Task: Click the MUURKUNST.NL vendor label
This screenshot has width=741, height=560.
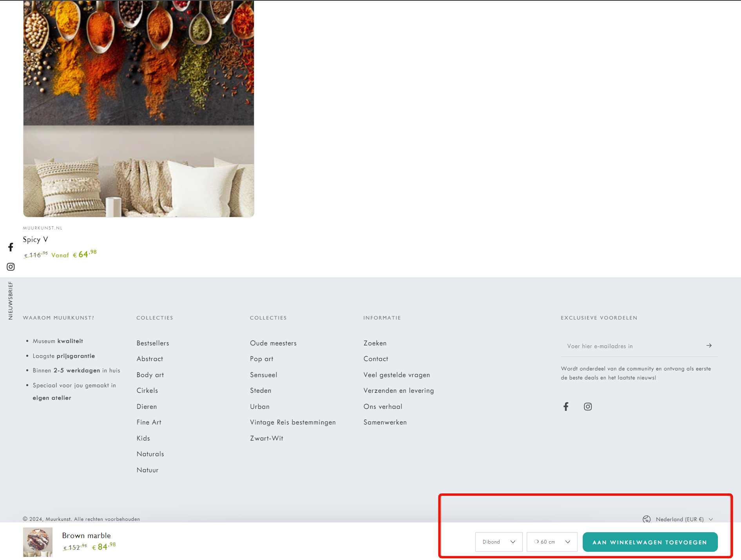Action: click(x=42, y=228)
